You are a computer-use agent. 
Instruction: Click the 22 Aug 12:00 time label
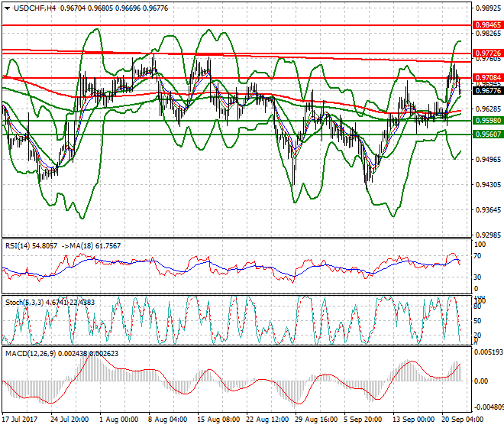pos(267,420)
